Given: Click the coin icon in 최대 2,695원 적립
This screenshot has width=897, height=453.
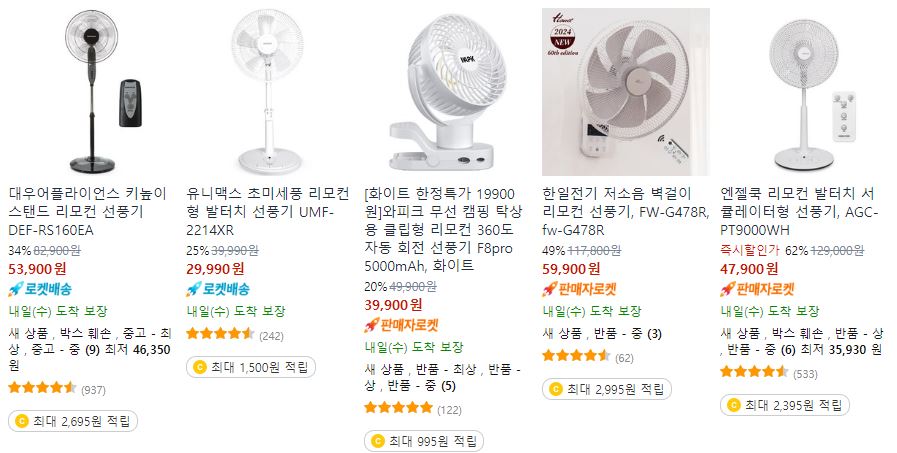Looking at the screenshot, I should (x=21, y=422).
